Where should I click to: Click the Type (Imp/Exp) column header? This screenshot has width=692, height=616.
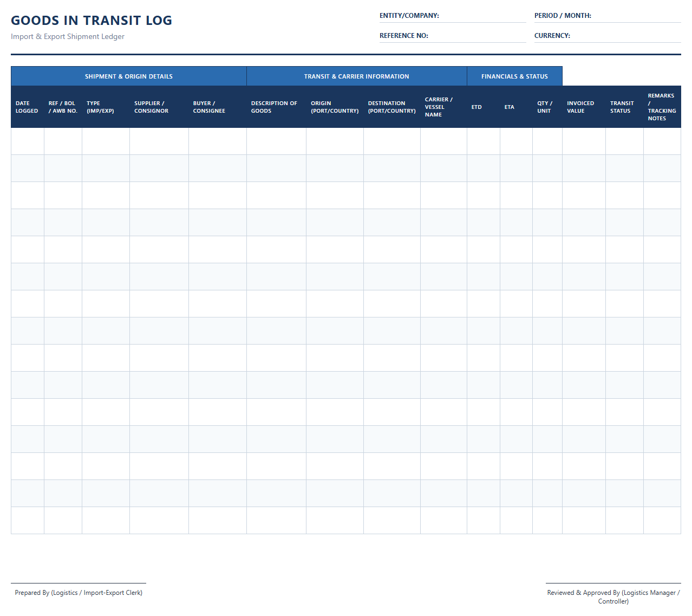coord(106,107)
